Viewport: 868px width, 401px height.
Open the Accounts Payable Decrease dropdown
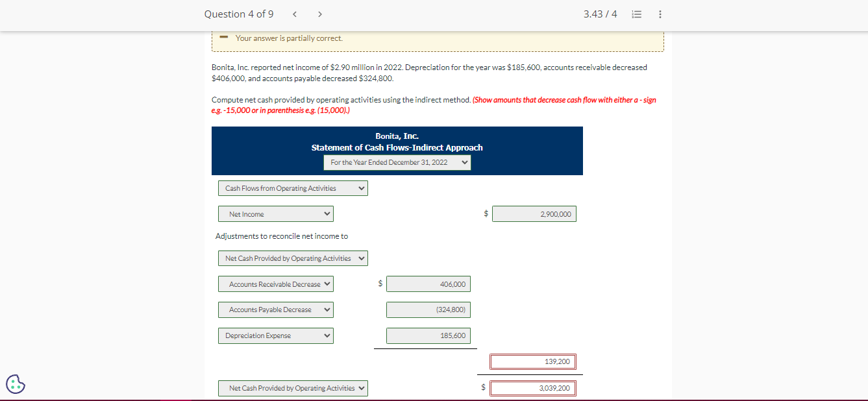point(275,310)
